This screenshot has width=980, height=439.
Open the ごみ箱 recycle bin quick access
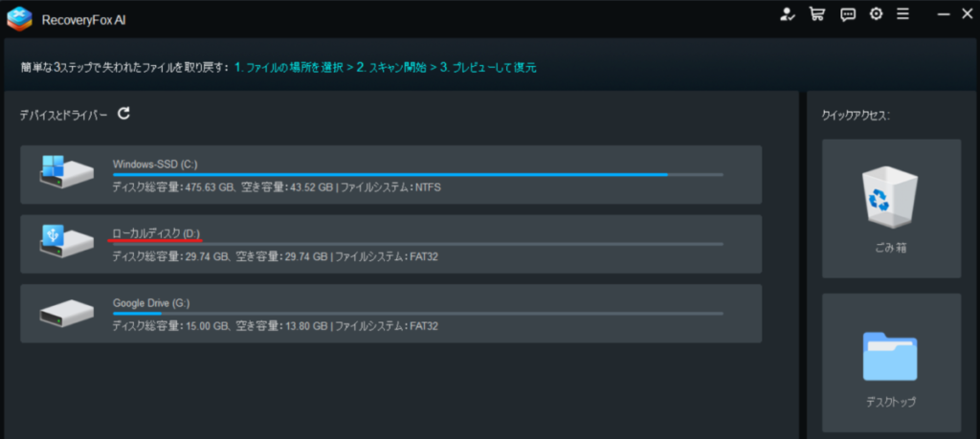[890, 209]
